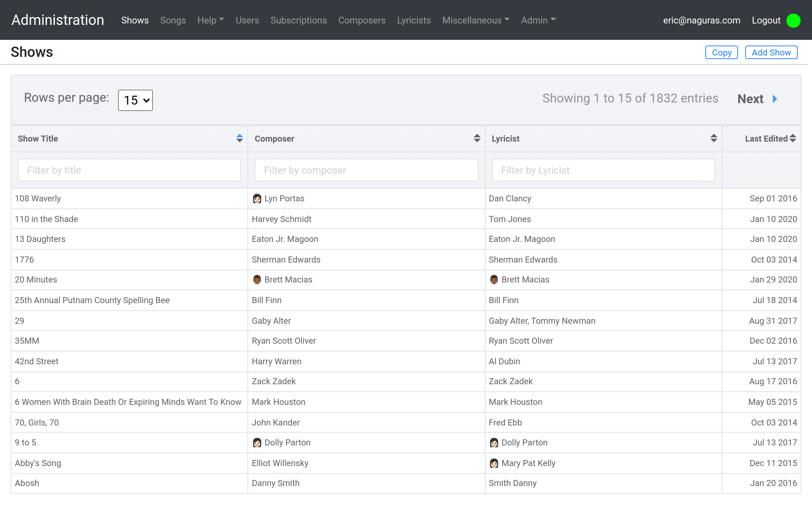Click the Logout link
Screen dimensions: 812x518
(x=766, y=20)
